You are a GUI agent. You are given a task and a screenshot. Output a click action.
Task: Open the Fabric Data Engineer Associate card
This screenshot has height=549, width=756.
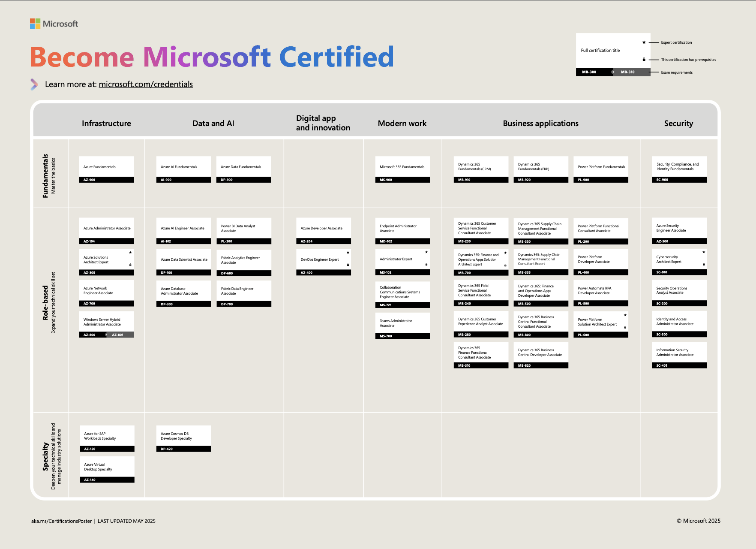pos(243,293)
